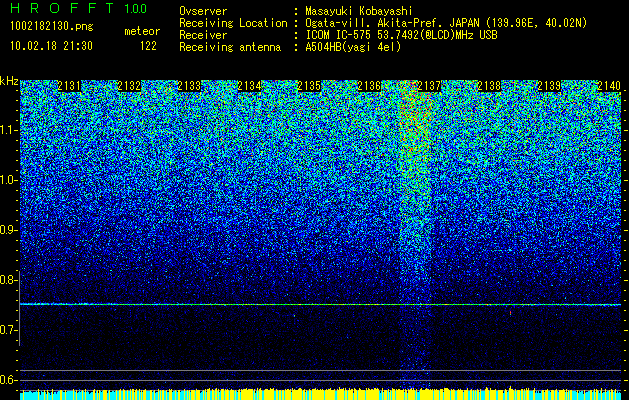Click the Receiving antenna label

pyautogui.click(x=230, y=47)
